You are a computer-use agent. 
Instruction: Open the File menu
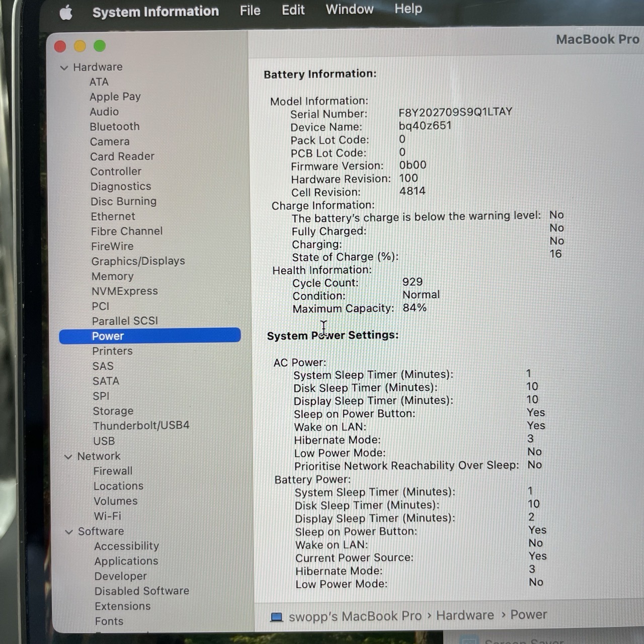(x=250, y=11)
